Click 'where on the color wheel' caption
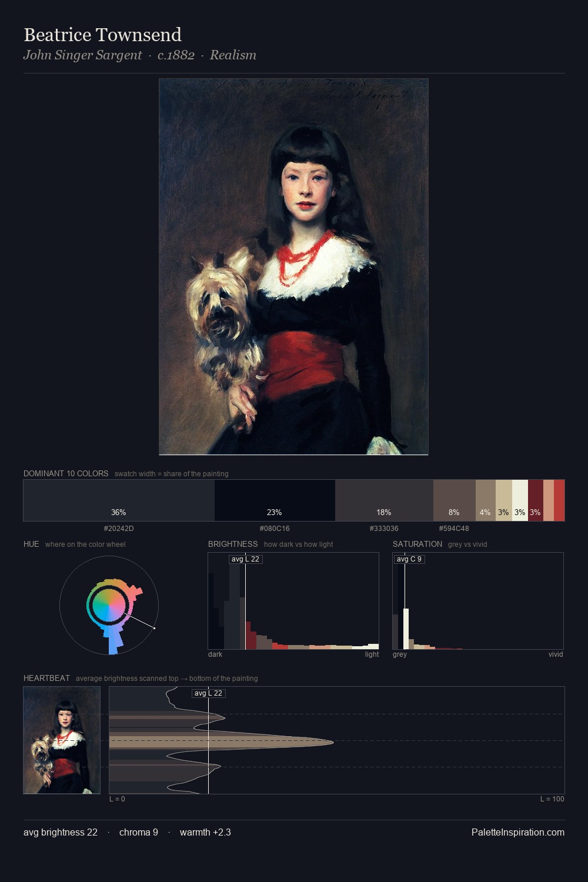 coord(85,544)
